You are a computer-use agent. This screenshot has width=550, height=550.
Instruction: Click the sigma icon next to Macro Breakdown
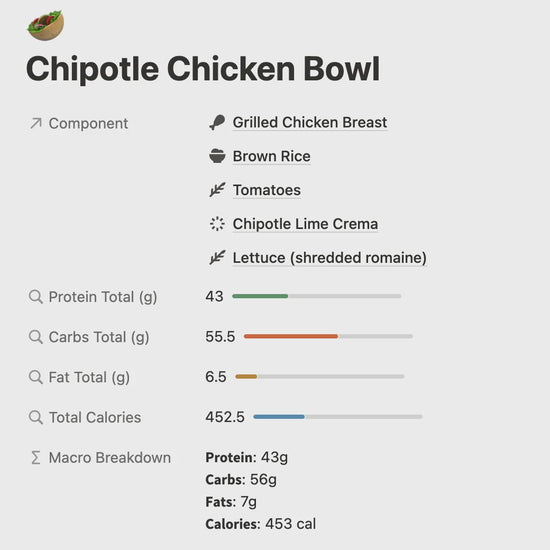[x=36, y=458]
